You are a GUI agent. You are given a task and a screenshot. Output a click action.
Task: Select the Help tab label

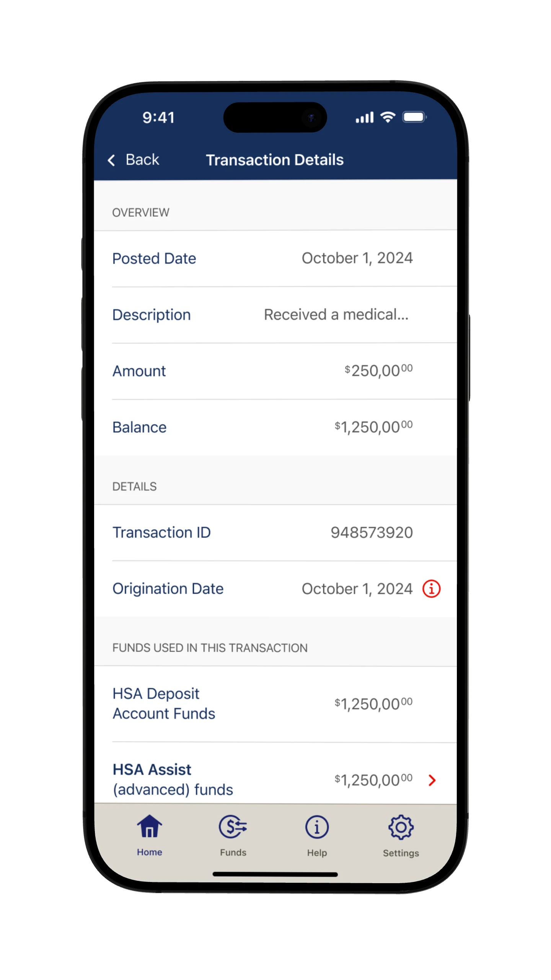(x=316, y=853)
